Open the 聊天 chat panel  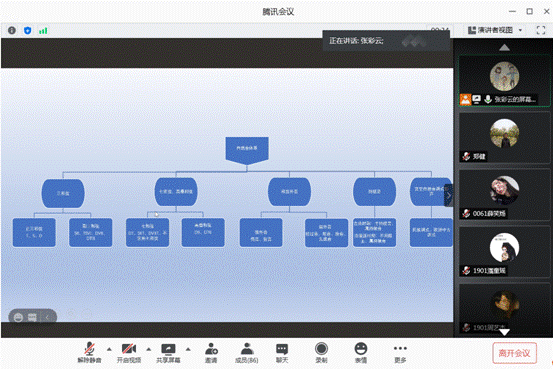pyautogui.click(x=282, y=353)
